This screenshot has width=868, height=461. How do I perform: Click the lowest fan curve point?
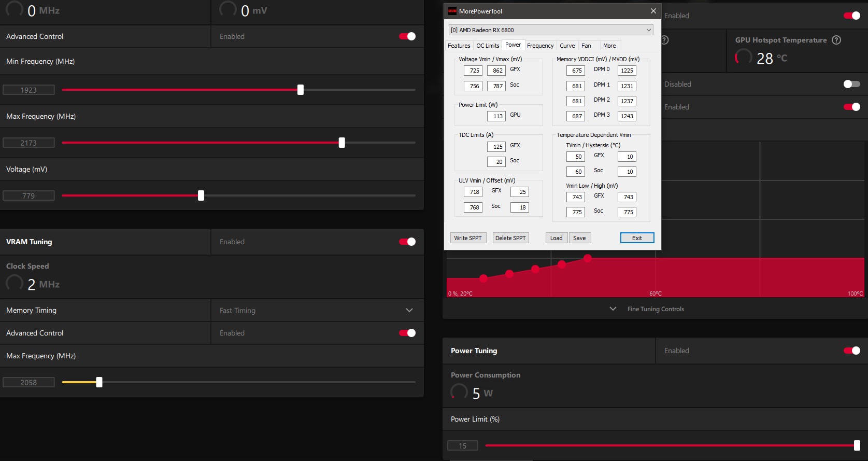483,278
